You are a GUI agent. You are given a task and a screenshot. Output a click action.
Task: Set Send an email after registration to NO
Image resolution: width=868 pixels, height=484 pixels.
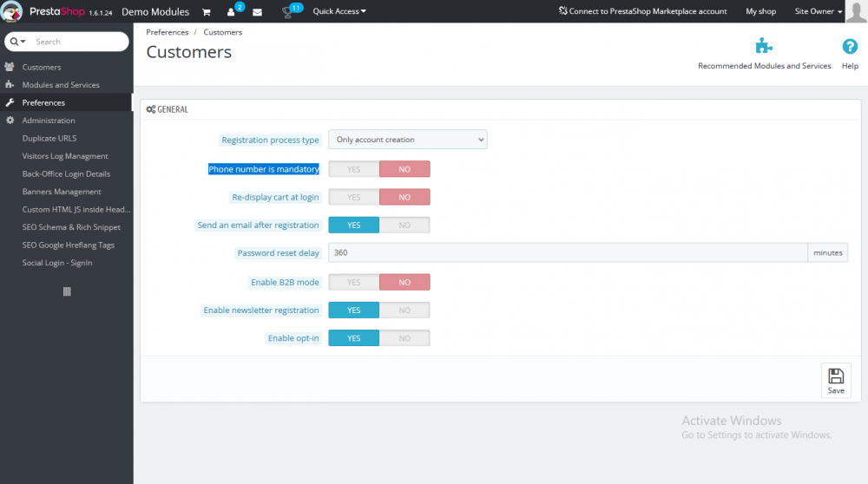pos(404,226)
